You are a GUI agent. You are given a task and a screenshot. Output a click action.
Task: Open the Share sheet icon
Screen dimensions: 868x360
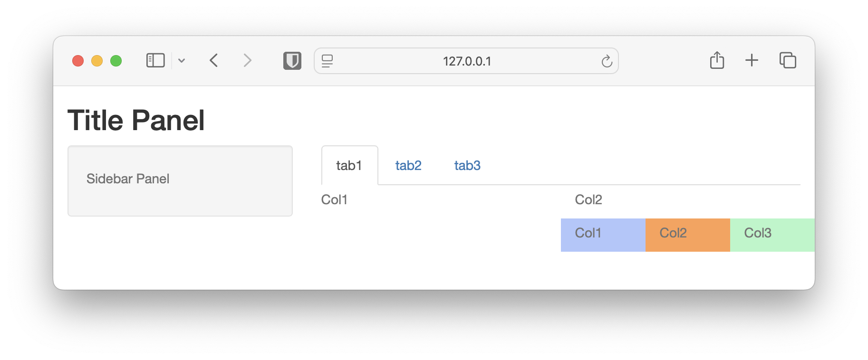[x=717, y=60]
